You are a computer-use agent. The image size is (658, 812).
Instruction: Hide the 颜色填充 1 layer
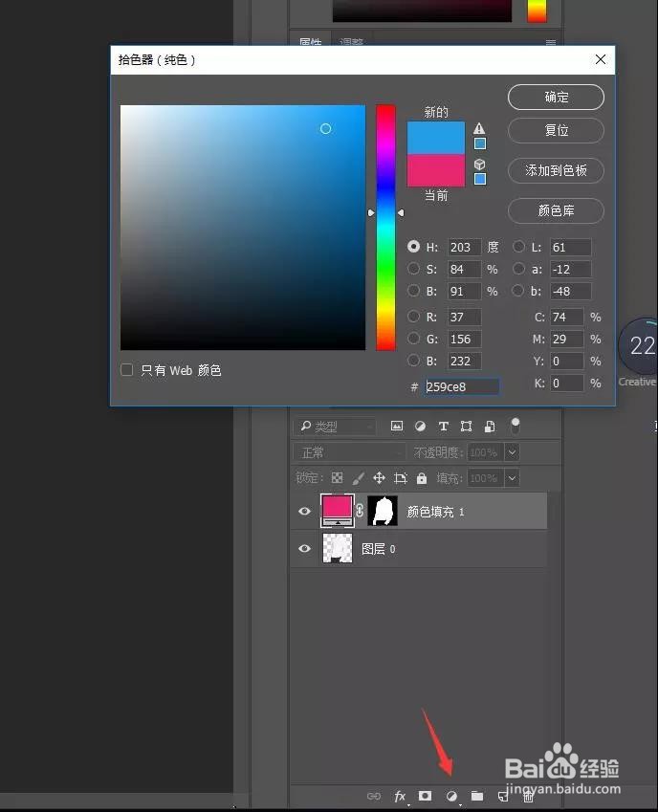pyautogui.click(x=304, y=511)
